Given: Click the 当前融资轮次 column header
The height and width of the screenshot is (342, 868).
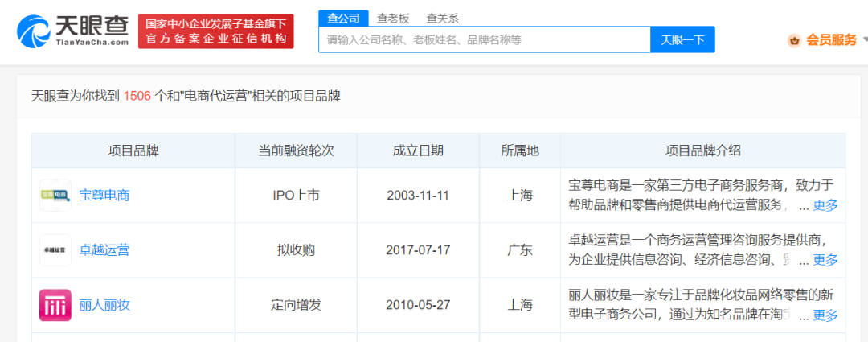Looking at the screenshot, I should 296,150.
